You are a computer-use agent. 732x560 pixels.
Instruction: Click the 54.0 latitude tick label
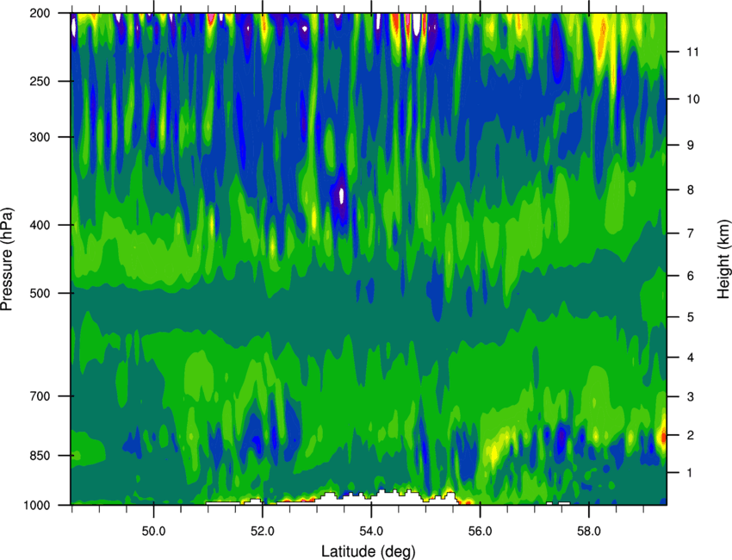click(372, 531)
